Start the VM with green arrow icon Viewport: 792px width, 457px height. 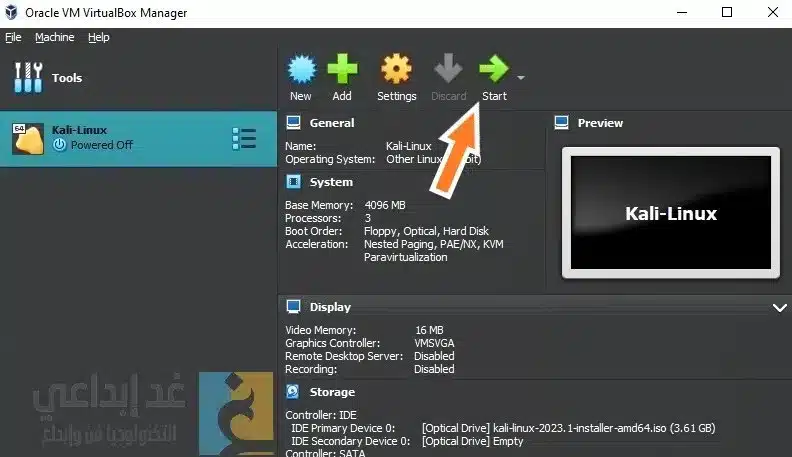[493, 69]
